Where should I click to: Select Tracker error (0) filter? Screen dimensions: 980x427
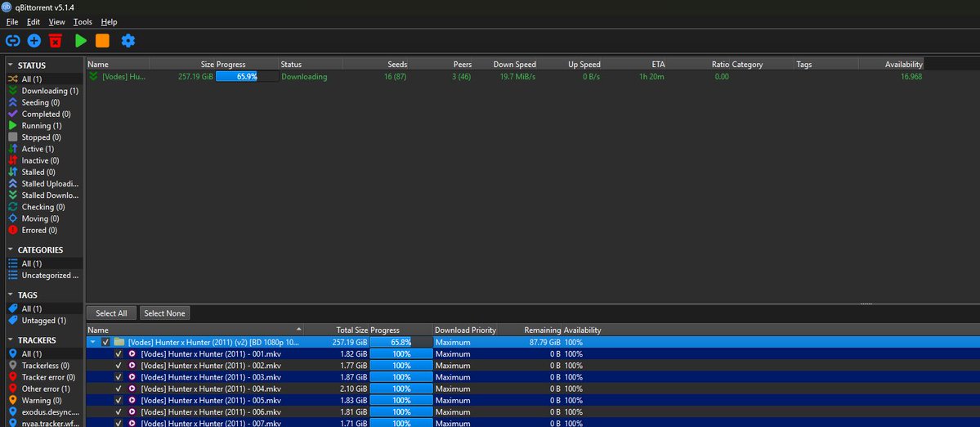point(43,377)
